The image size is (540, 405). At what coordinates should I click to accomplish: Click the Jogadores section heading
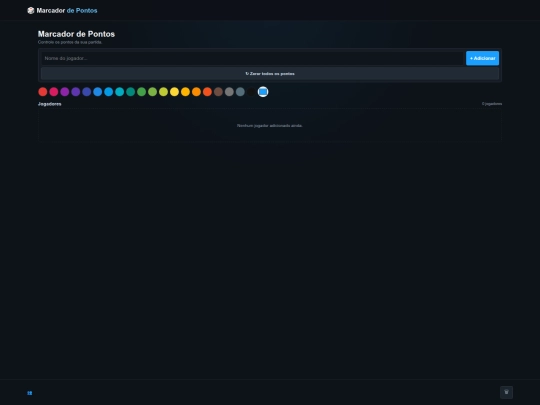pyautogui.click(x=50, y=104)
